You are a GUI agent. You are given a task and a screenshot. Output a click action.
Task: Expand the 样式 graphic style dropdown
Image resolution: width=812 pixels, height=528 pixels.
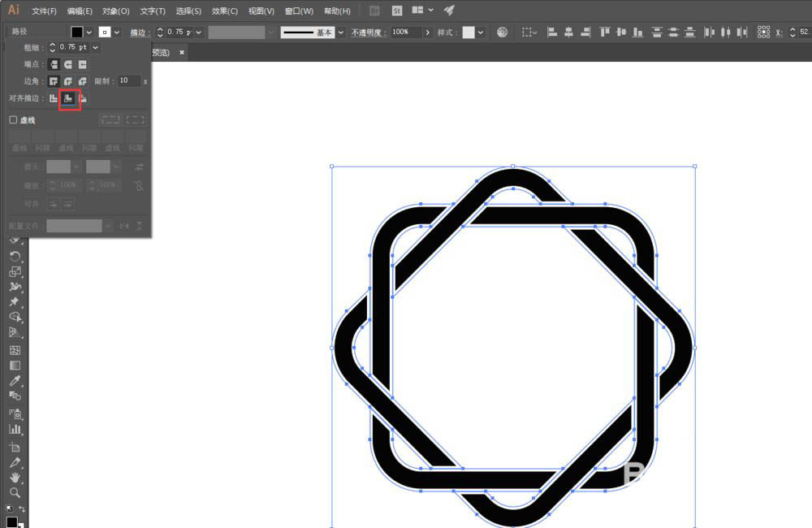(481, 32)
